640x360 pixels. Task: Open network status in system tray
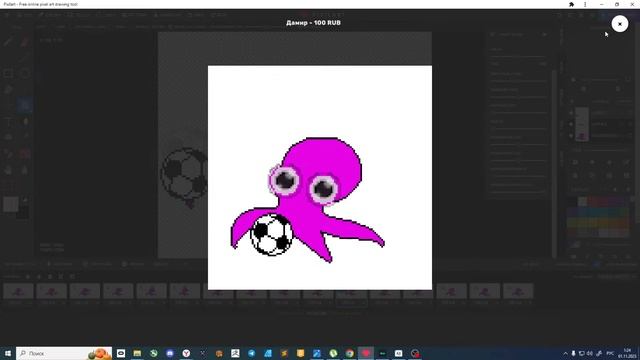pos(582,353)
